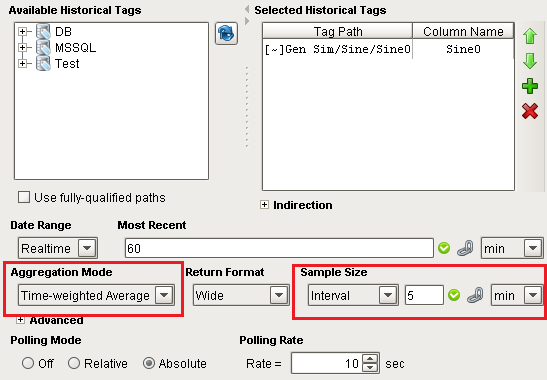Expand the DB tree node
Screen dimensions: 547x380
pos(22,31)
